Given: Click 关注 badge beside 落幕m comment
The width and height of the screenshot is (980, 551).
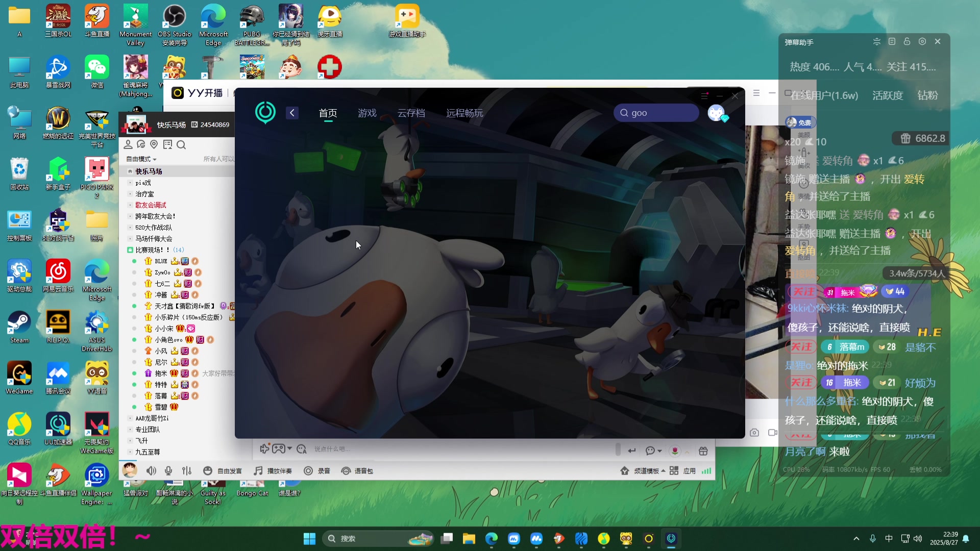Looking at the screenshot, I should 801,347.
